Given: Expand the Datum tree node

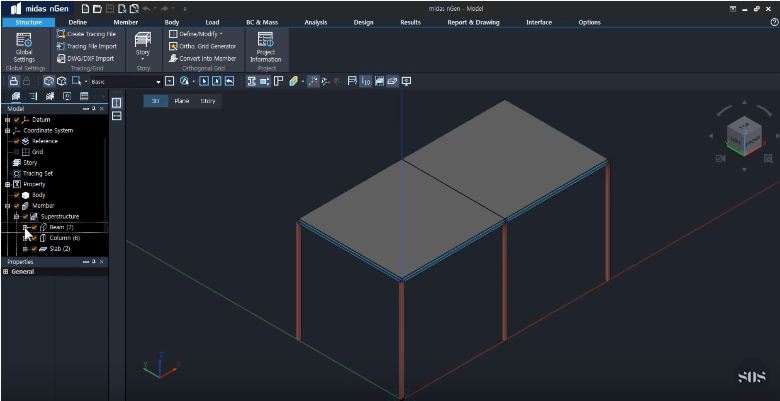Looking at the screenshot, I should pos(7,120).
